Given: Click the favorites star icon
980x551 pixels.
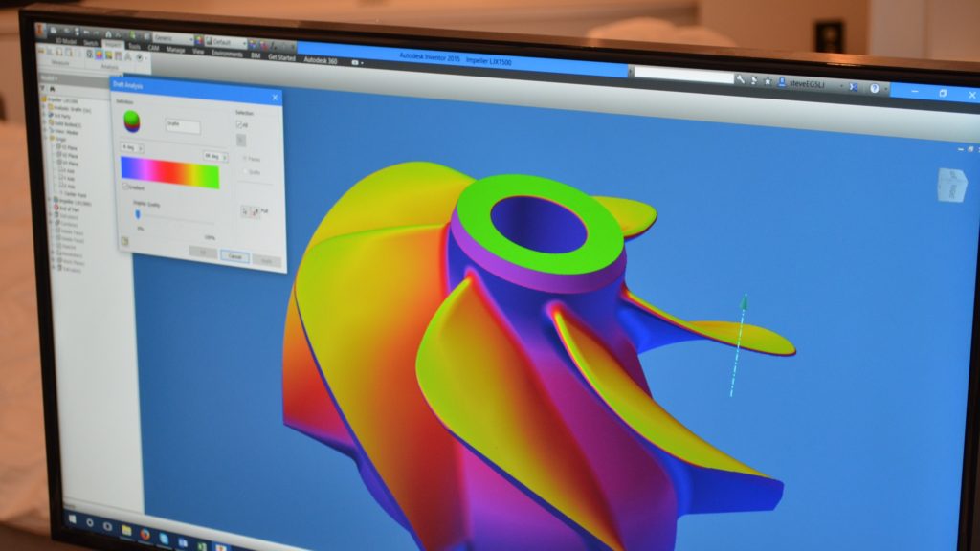Looking at the screenshot, I should point(768,81).
